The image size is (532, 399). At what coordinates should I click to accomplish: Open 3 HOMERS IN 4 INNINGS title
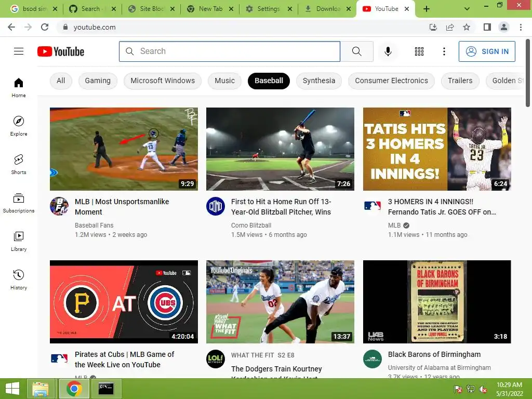click(x=442, y=207)
